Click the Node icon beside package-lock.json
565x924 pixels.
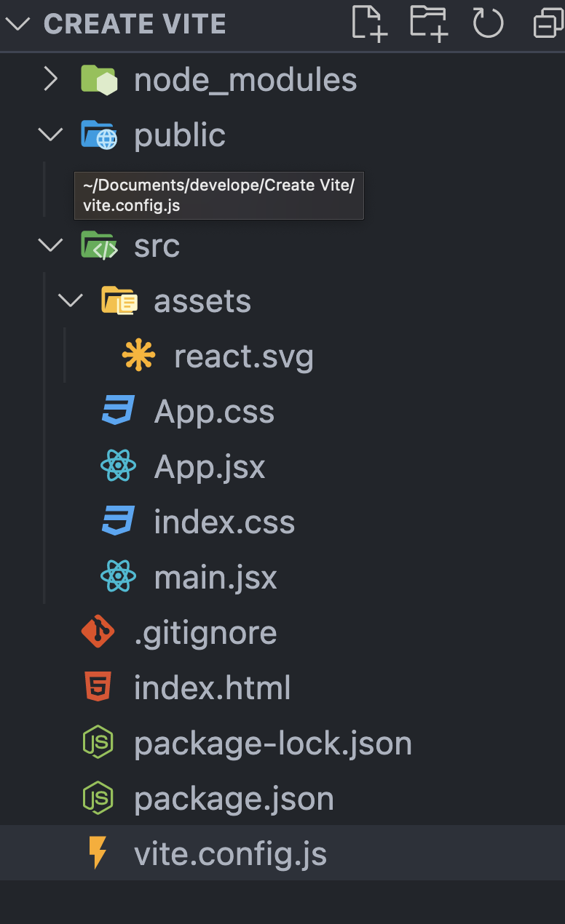pos(98,743)
